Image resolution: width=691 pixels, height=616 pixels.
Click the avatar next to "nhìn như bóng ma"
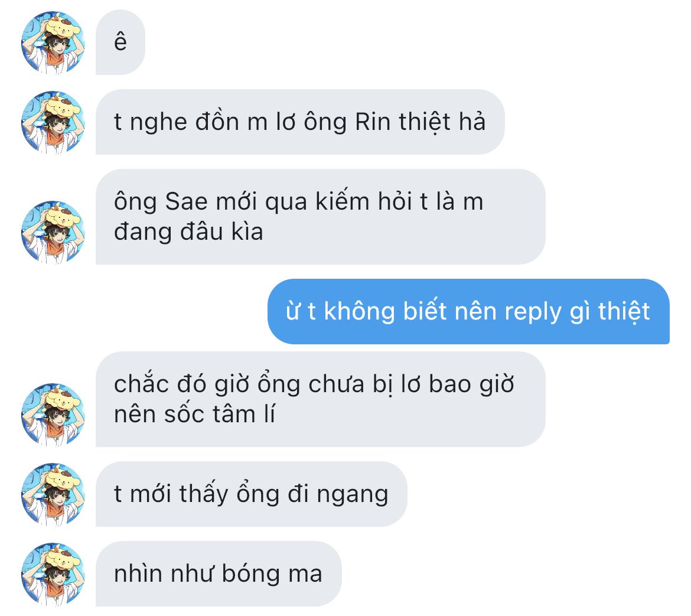(x=53, y=574)
